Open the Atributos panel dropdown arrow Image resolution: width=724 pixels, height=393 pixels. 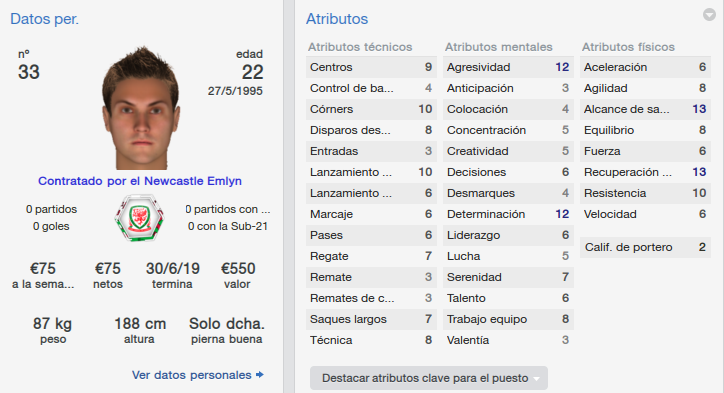[709, 15]
